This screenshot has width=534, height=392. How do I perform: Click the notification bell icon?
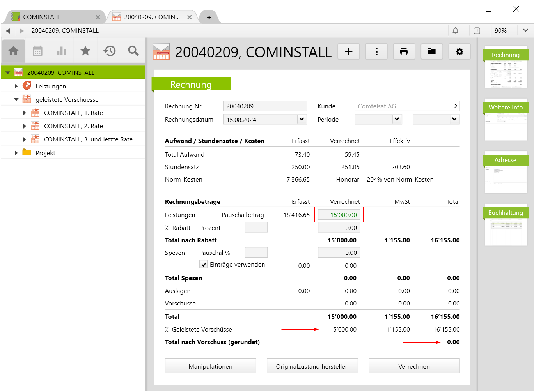coord(455,30)
